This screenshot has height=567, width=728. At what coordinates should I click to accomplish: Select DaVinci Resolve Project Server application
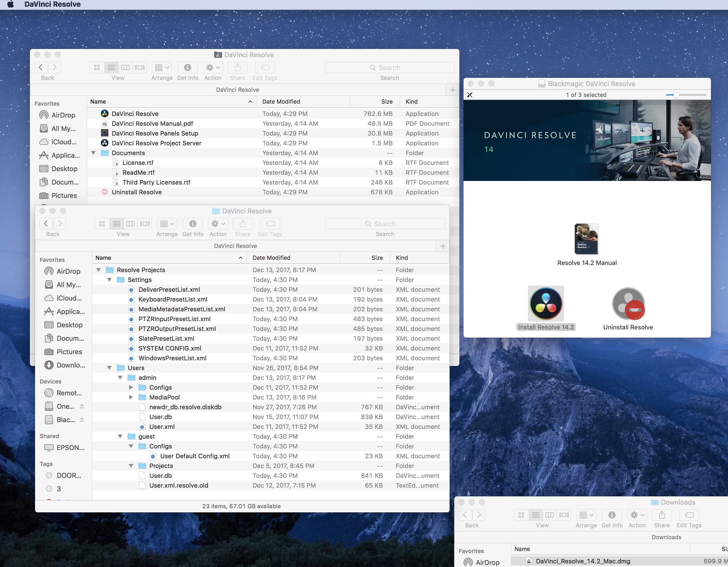273,143
